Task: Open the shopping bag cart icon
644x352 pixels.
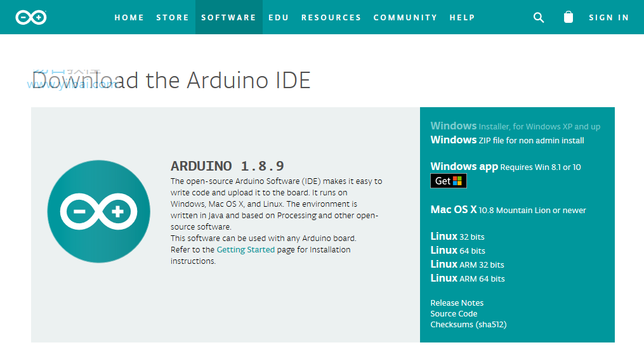Action: (568, 17)
